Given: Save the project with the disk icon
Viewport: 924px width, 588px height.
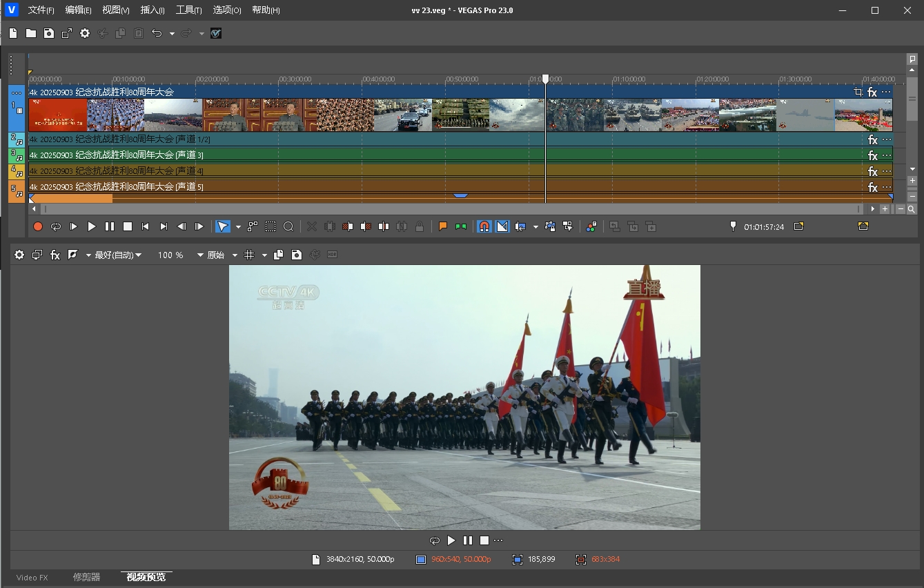Looking at the screenshot, I should click(x=49, y=33).
